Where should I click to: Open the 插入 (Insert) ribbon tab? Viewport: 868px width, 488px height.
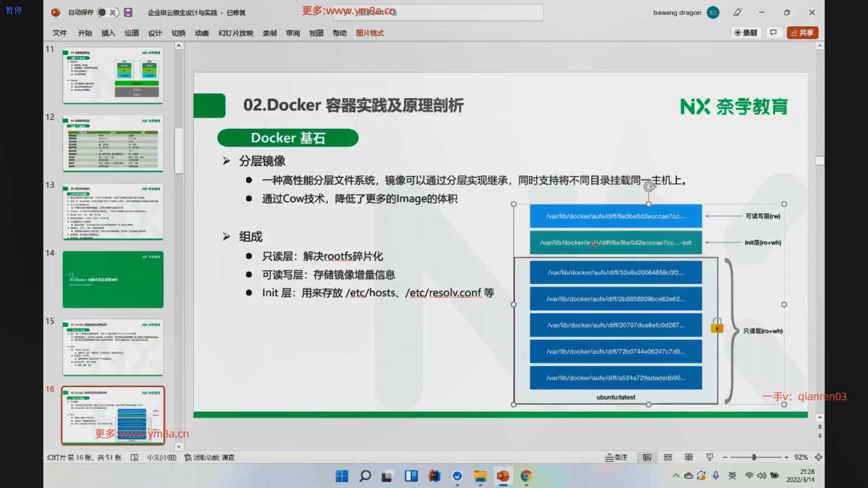point(108,33)
